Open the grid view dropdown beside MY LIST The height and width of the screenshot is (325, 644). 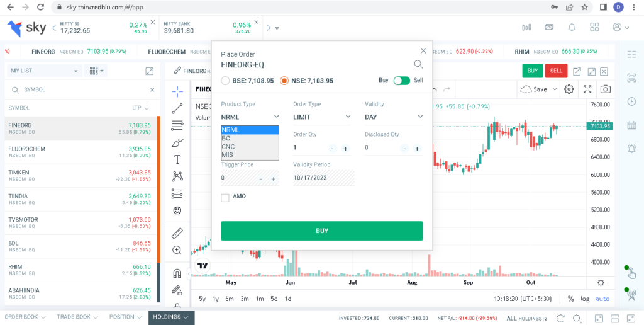(96, 71)
